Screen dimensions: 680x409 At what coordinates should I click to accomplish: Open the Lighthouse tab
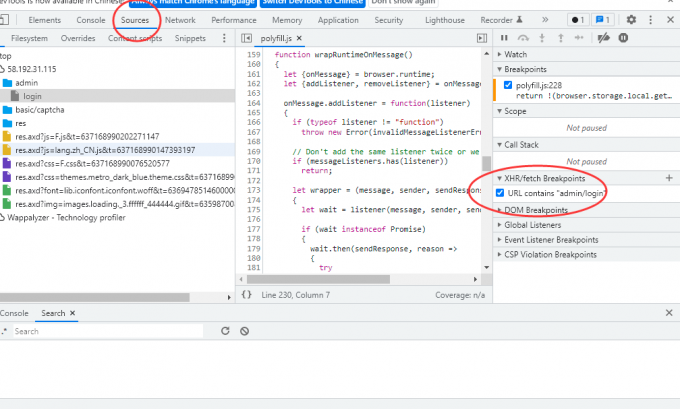click(x=445, y=20)
